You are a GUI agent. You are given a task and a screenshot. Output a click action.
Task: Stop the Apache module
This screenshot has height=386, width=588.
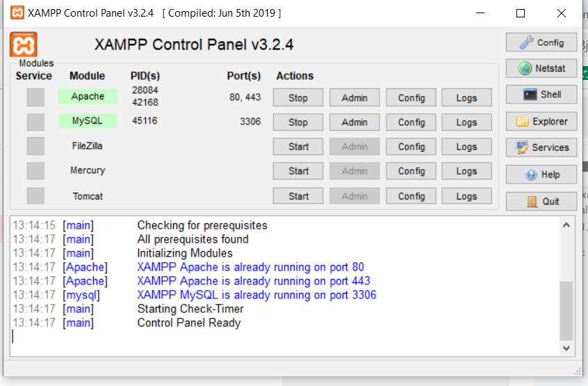tap(298, 97)
